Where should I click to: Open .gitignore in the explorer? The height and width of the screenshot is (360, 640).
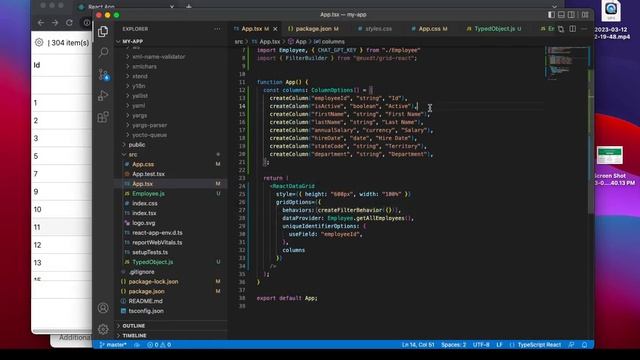141,272
